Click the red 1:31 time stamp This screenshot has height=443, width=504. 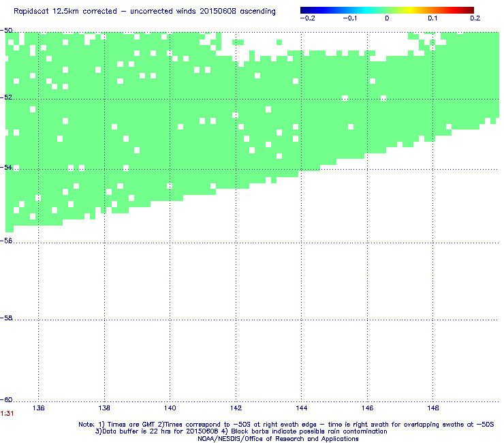coord(7,414)
